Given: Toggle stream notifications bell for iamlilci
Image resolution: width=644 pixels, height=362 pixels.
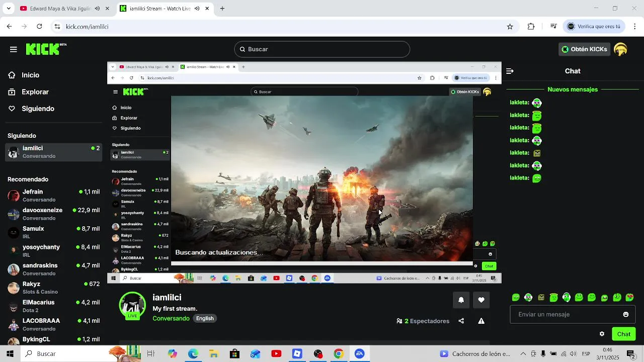Looking at the screenshot, I should coord(461,300).
